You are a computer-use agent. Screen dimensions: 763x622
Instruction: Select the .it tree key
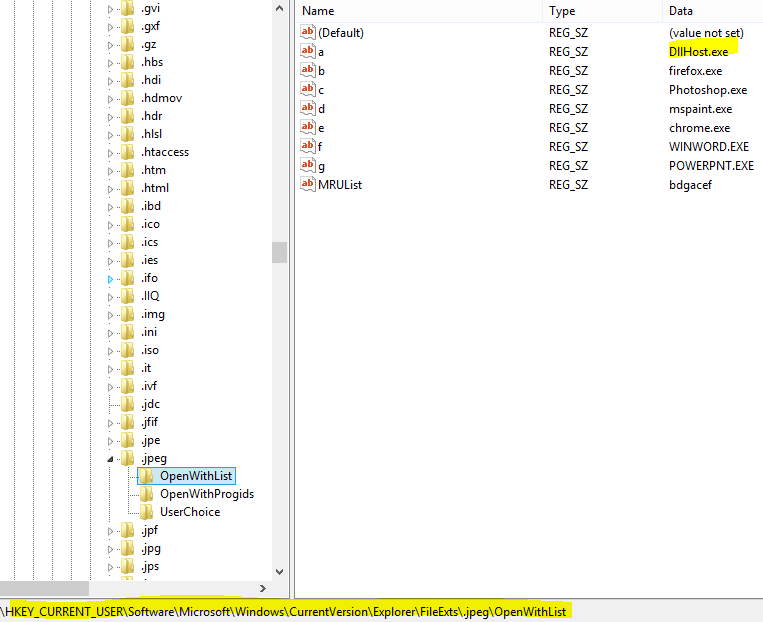click(146, 368)
